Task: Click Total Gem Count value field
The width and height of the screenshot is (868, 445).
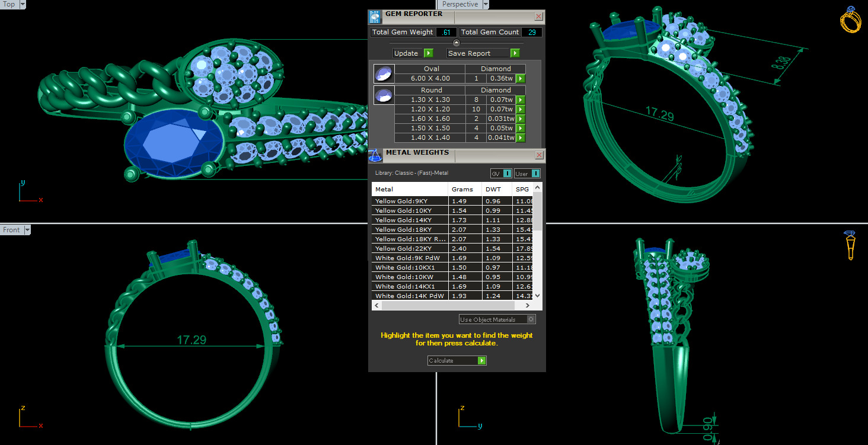Action: [x=532, y=33]
